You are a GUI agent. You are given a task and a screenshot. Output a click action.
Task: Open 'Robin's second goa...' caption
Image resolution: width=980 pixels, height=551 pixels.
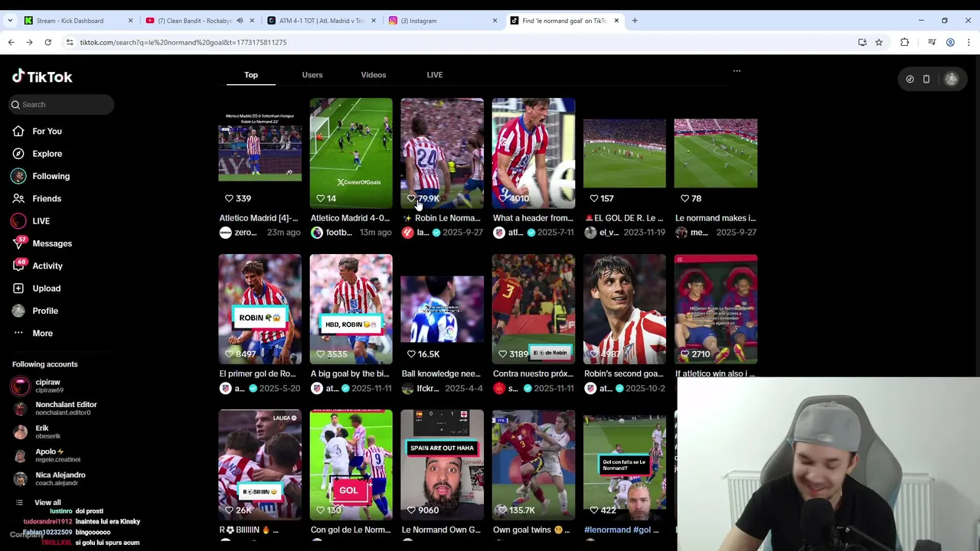tap(624, 374)
